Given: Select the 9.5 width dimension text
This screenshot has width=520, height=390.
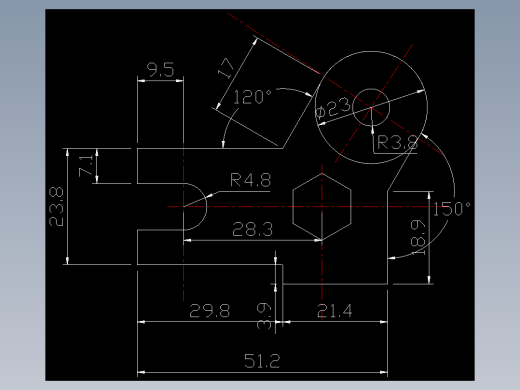Looking at the screenshot, I should click(161, 70).
